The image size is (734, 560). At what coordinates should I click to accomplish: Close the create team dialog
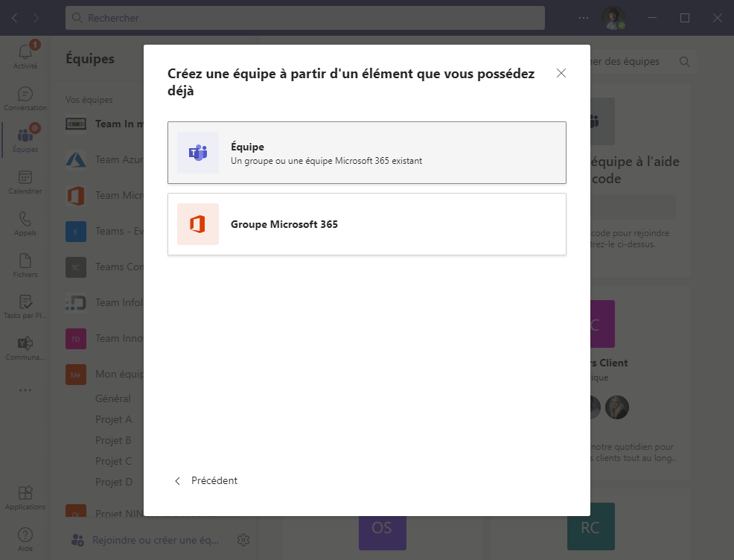pos(561,73)
